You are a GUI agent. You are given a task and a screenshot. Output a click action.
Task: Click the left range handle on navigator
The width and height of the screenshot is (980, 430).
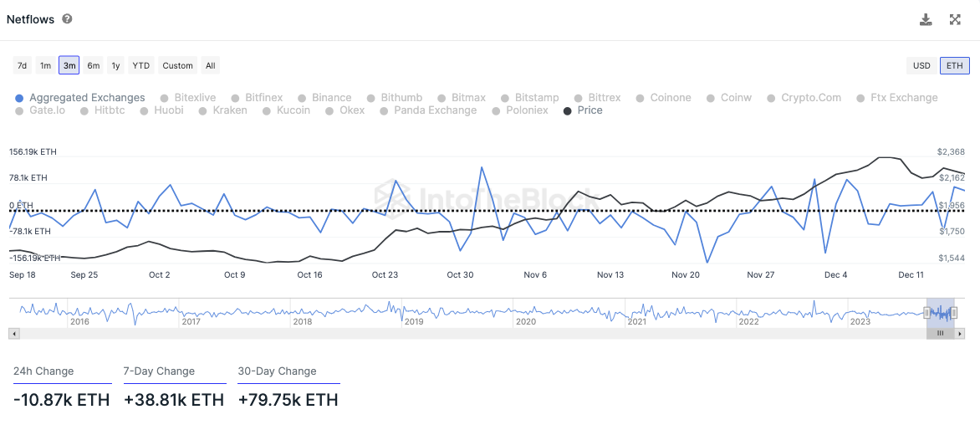(926, 313)
